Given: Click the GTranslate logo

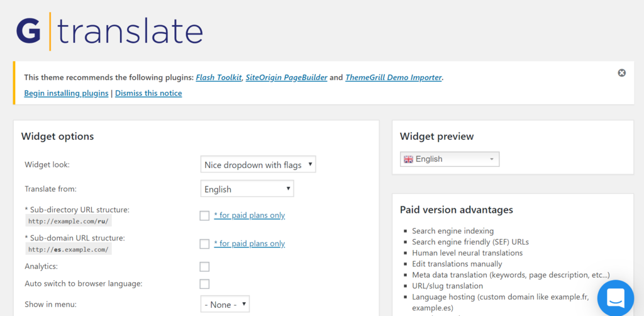Looking at the screenshot, I should pyautogui.click(x=109, y=31).
